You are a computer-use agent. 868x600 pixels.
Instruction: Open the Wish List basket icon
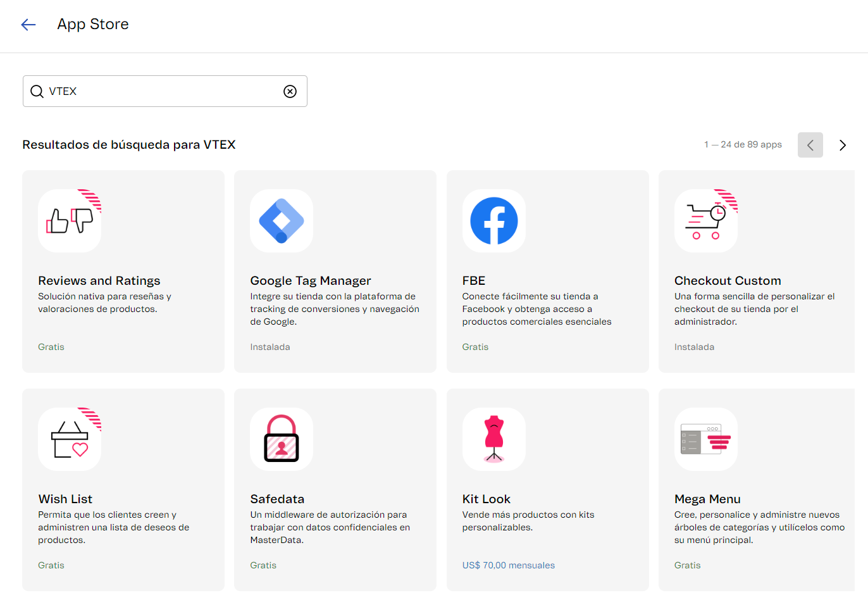(x=70, y=439)
